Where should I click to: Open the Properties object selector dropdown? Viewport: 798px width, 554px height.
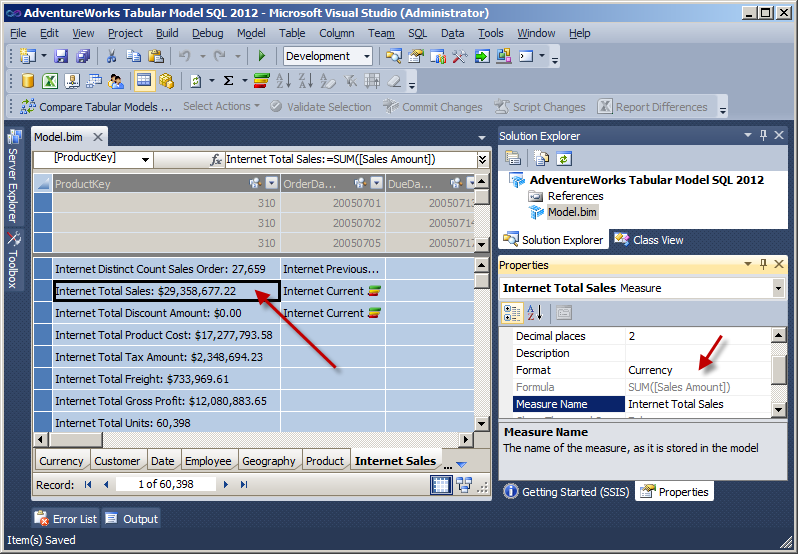point(778,288)
